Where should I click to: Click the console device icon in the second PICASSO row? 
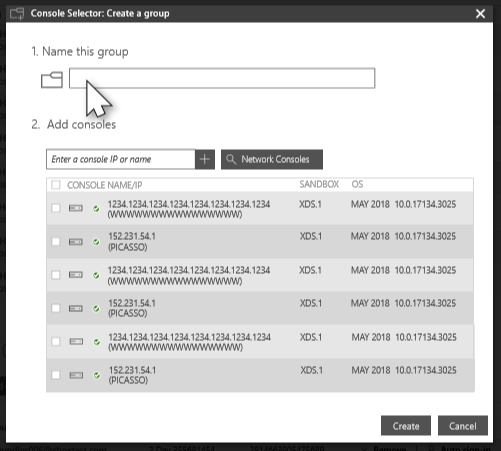tap(76, 308)
